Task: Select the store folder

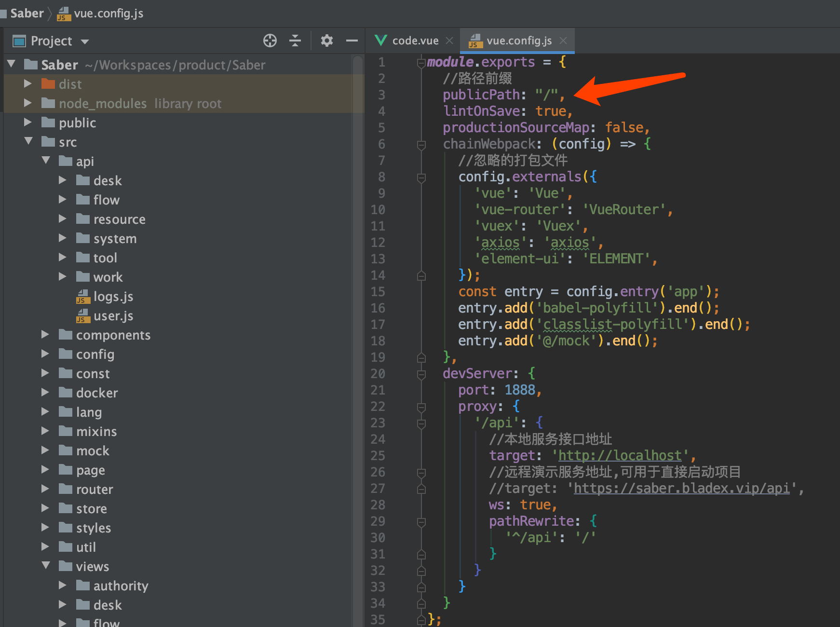Action: coord(92,509)
